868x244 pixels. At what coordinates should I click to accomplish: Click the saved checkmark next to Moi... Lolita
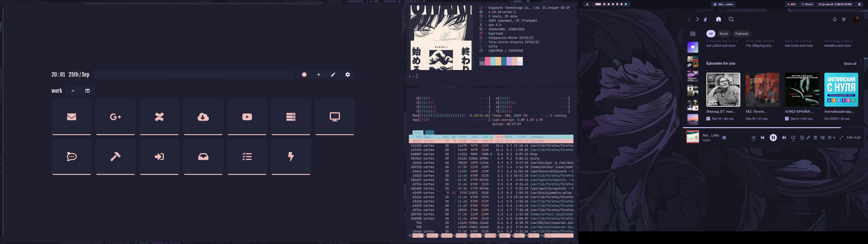724,138
